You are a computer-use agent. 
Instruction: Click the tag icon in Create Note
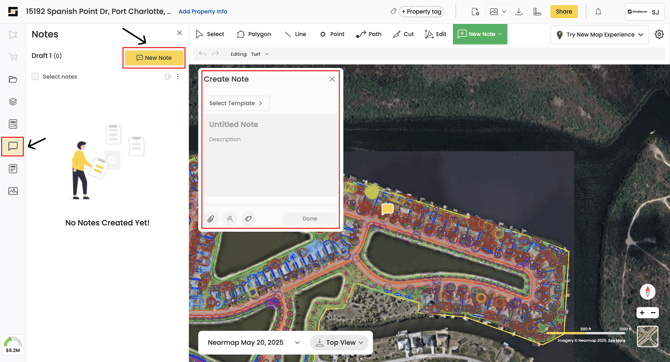pos(248,219)
